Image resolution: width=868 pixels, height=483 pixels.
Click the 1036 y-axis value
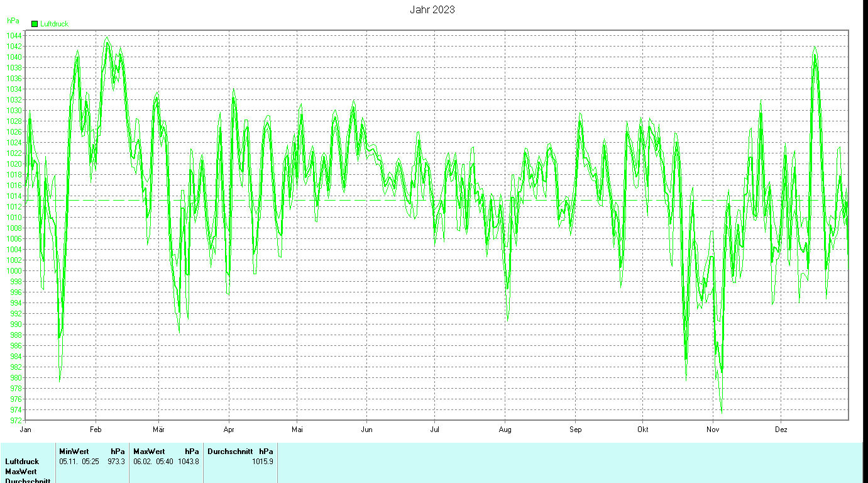(15, 78)
